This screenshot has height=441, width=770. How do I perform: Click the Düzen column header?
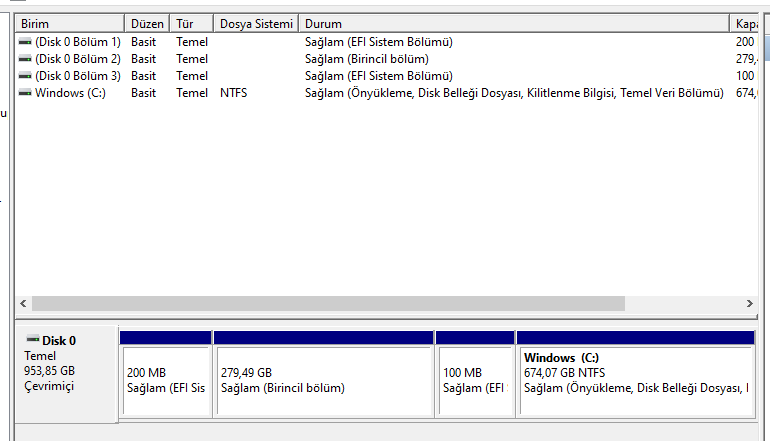tap(148, 22)
